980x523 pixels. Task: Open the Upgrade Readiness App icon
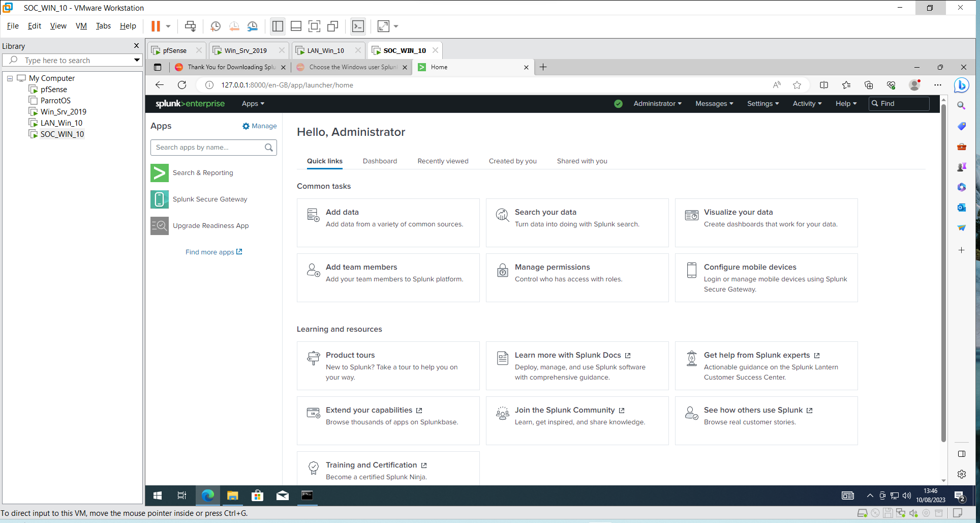click(x=159, y=226)
